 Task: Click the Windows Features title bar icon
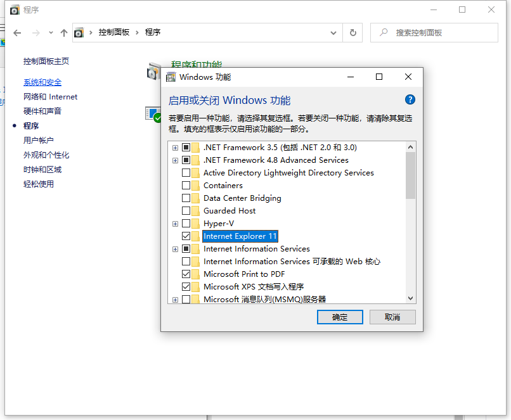(170, 76)
